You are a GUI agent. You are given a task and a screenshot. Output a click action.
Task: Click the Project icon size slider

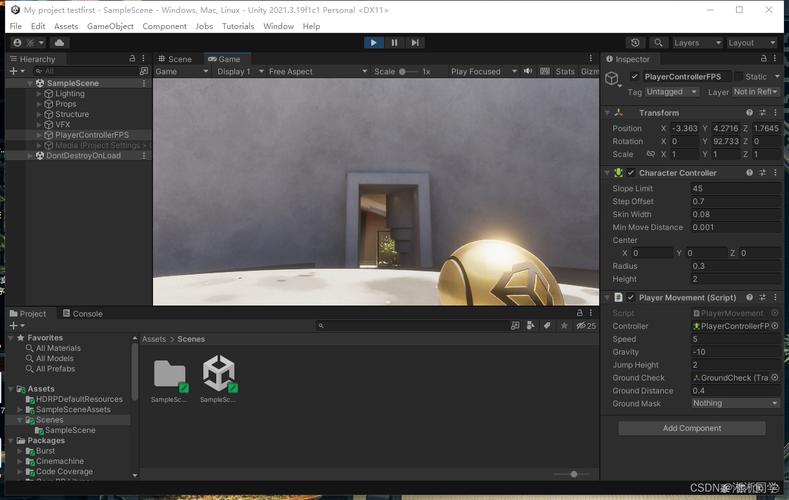[x=571, y=474]
